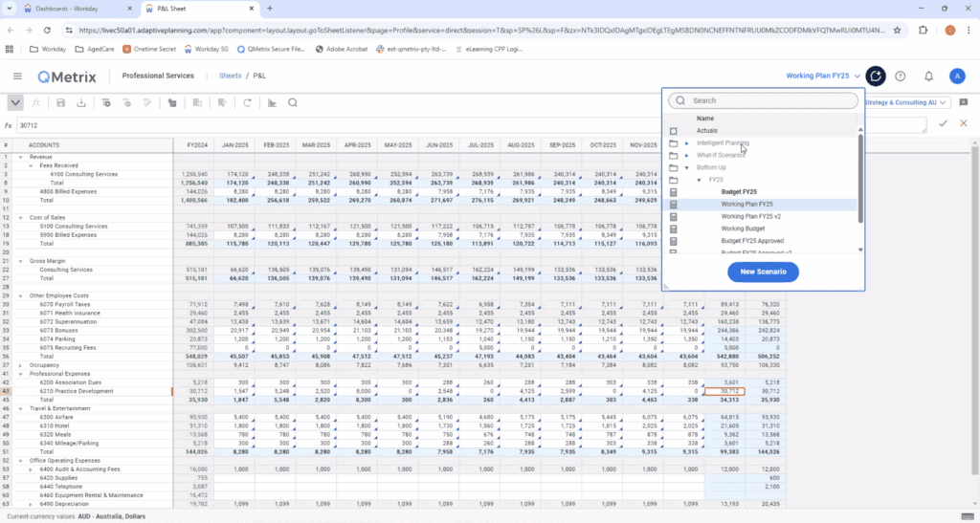
Task: Open the help question mark icon
Action: (x=900, y=76)
